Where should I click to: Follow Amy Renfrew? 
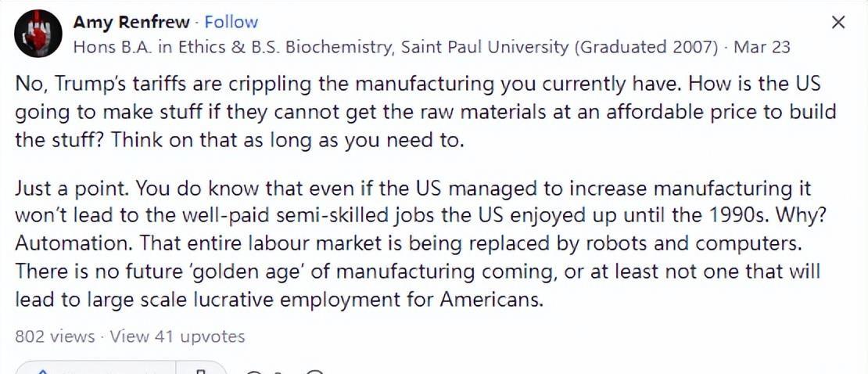(x=231, y=22)
